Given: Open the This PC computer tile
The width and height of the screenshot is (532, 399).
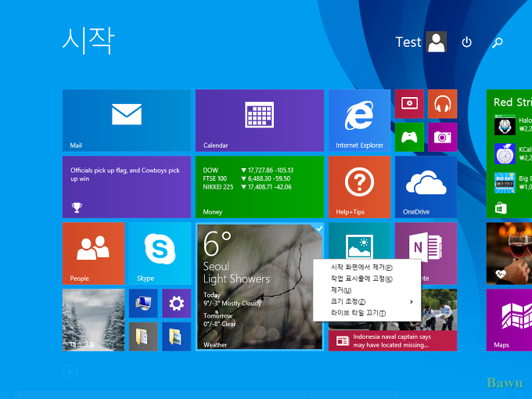Looking at the screenshot, I should [x=143, y=304].
